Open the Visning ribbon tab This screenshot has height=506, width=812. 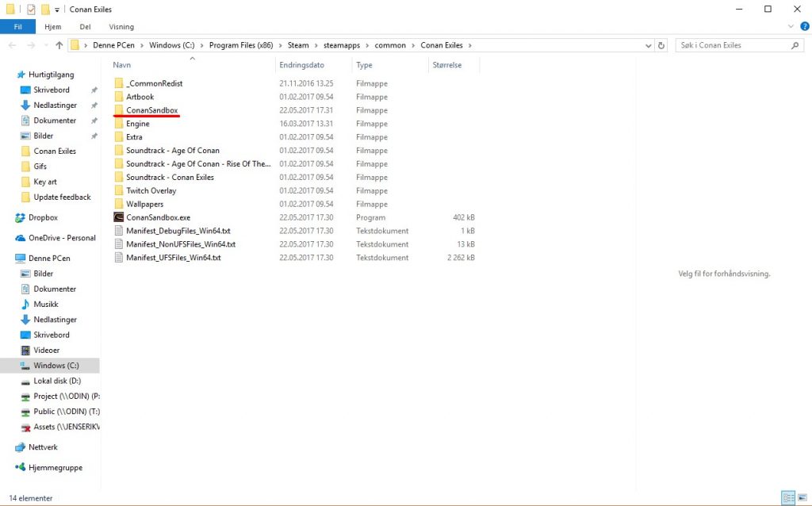tap(121, 27)
